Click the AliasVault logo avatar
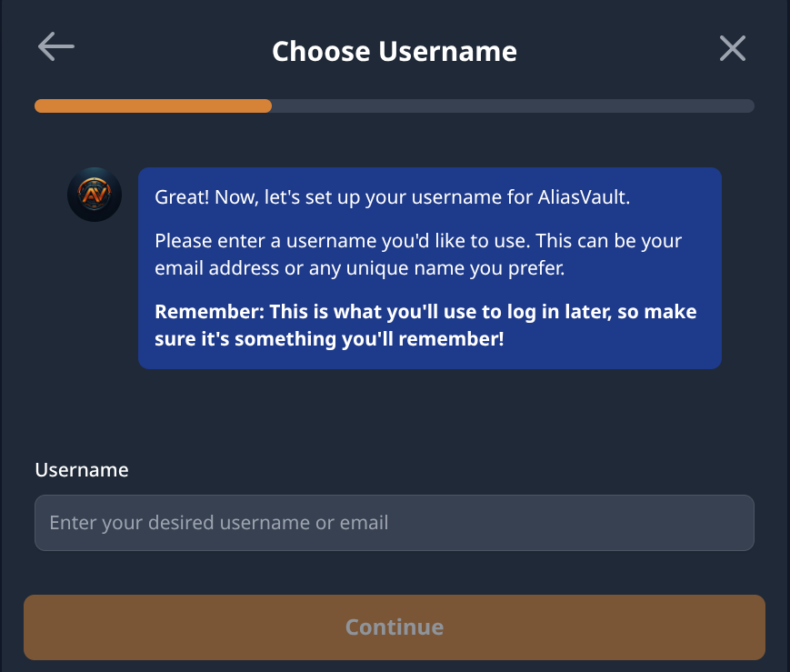 (x=95, y=194)
